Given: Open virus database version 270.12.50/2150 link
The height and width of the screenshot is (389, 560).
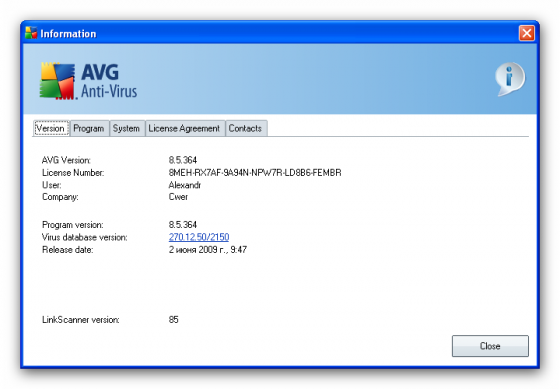Looking at the screenshot, I should point(199,237).
